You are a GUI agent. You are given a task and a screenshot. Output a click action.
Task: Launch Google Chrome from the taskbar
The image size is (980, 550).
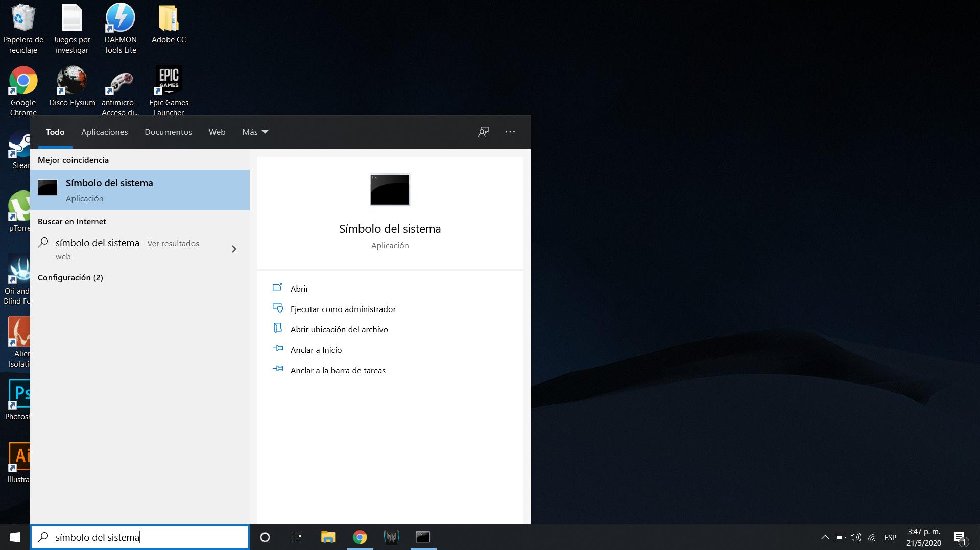[360, 537]
